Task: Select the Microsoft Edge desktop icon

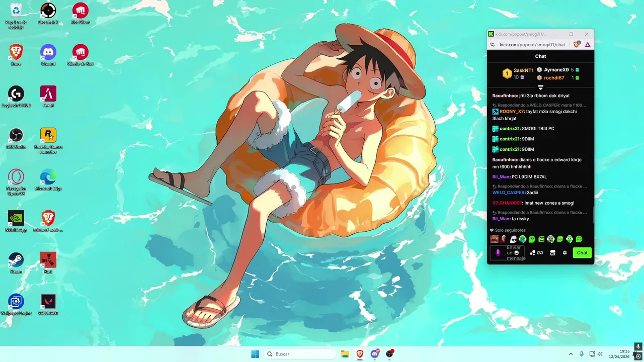Action: (48, 179)
